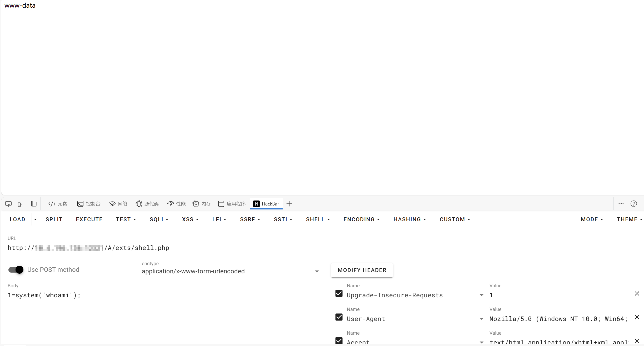Remove the Upgrade-Insecure-Requests header row
This screenshot has height=346, width=644.
pos(637,294)
